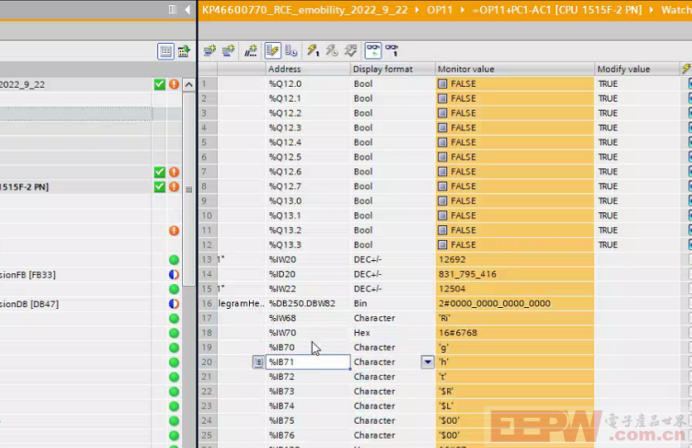This screenshot has width=692, height=448.
Task: Select tree item 2022_9_22
Action: pos(23,84)
